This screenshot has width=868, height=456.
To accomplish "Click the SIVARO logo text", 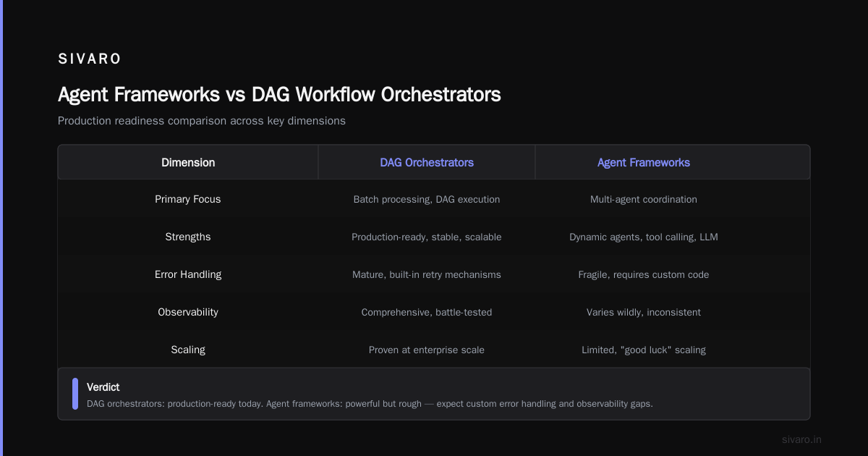I will [90, 59].
